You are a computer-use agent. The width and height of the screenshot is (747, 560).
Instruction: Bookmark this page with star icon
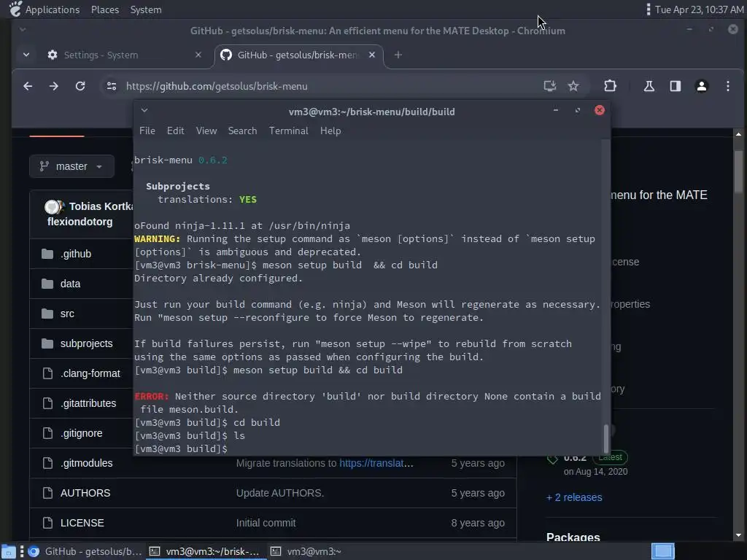coord(573,86)
